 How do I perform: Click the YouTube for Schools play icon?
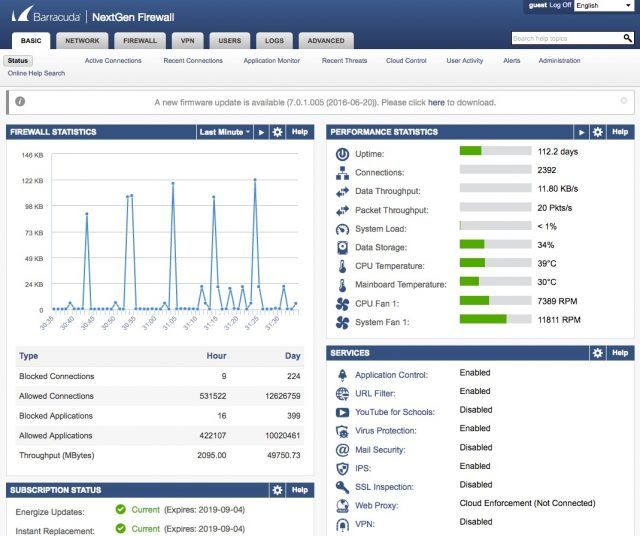[x=342, y=412]
